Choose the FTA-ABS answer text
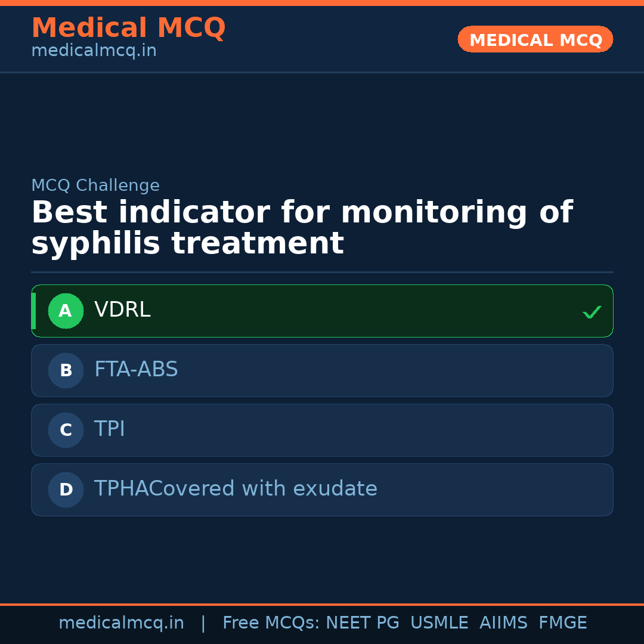This screenshot has height=644, width=644. click(x=136, y=370)
